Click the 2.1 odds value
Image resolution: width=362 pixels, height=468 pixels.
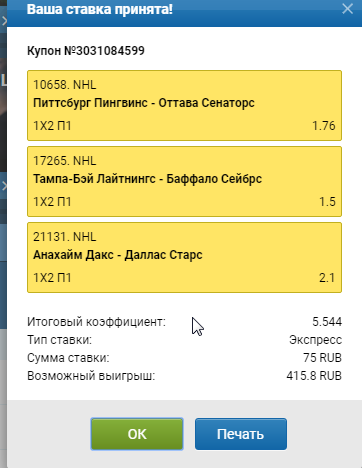(x=327, y=278)
